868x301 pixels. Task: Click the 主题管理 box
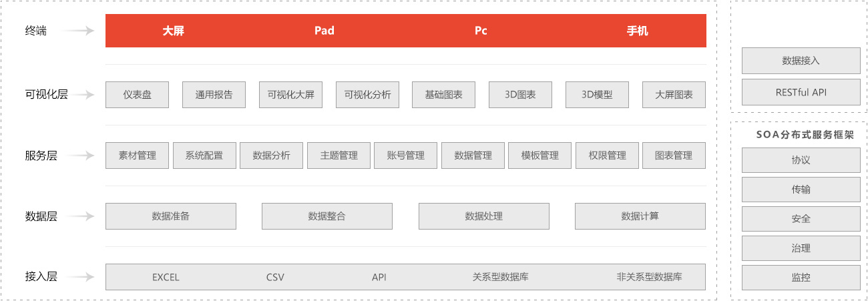pos(339,156)
